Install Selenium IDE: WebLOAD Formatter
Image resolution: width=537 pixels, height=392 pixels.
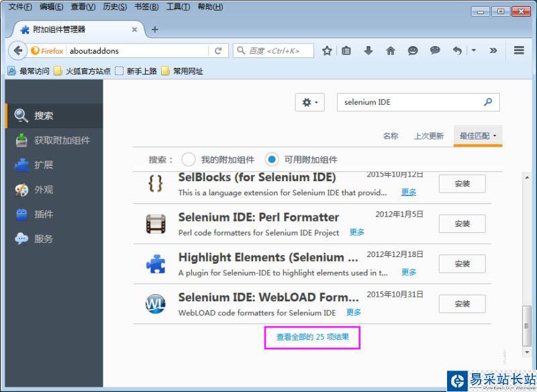coord(462,304)
